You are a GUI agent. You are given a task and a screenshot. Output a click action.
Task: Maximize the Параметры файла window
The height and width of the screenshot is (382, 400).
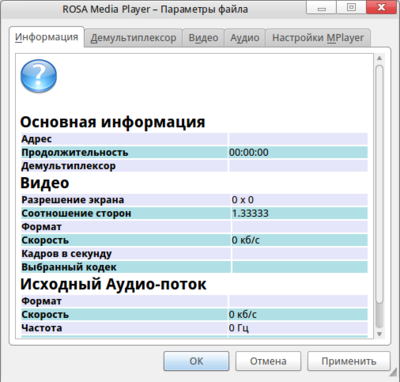(351, 7)
